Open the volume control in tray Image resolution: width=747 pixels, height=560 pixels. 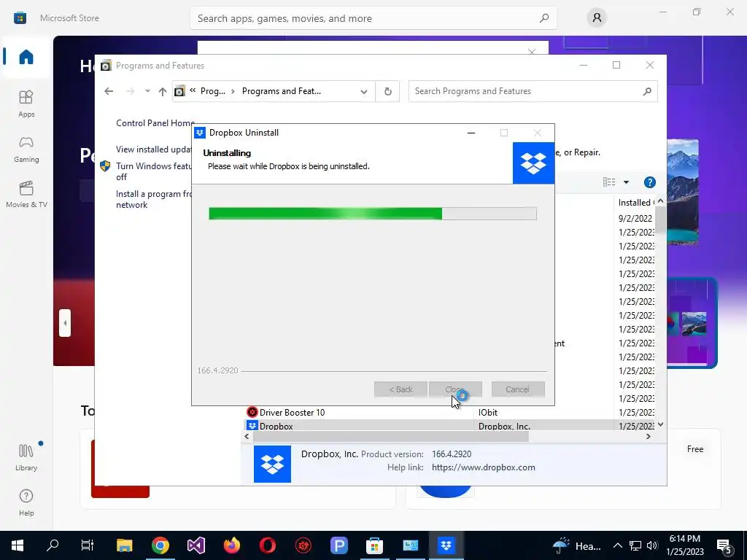652,545
